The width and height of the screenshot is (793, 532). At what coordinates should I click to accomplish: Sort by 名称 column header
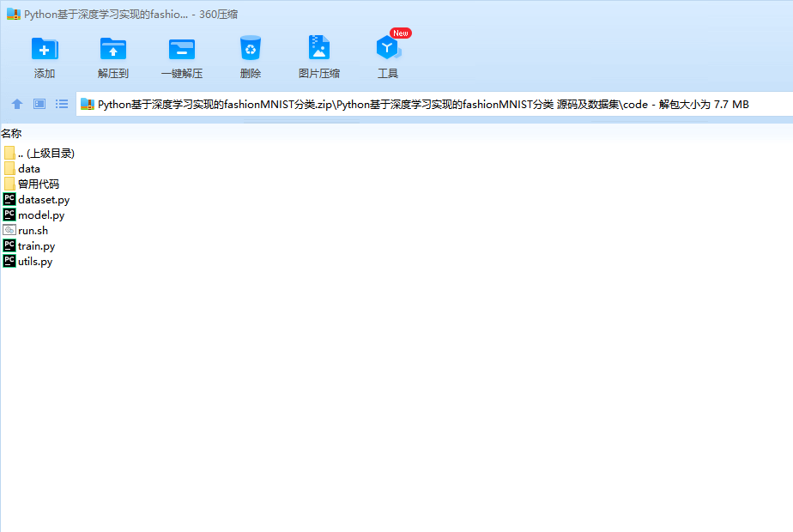click(11, 134)
